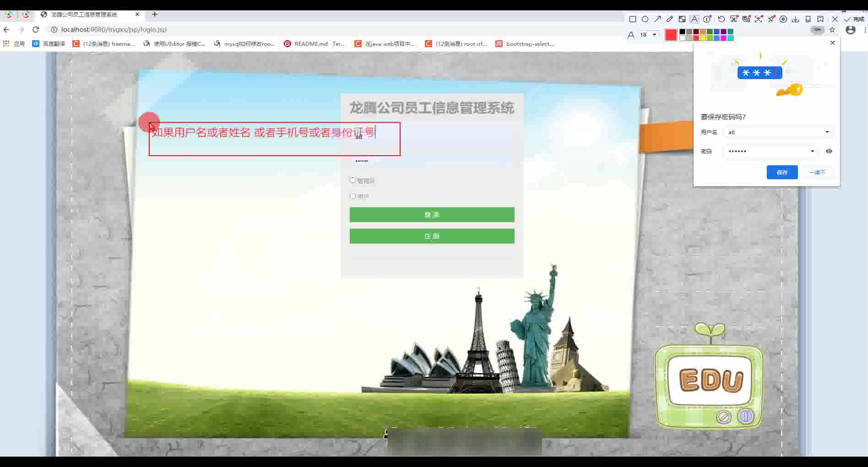
Task: Open the 在java web项目中 bookmark
Action: (x=385, y=44)
